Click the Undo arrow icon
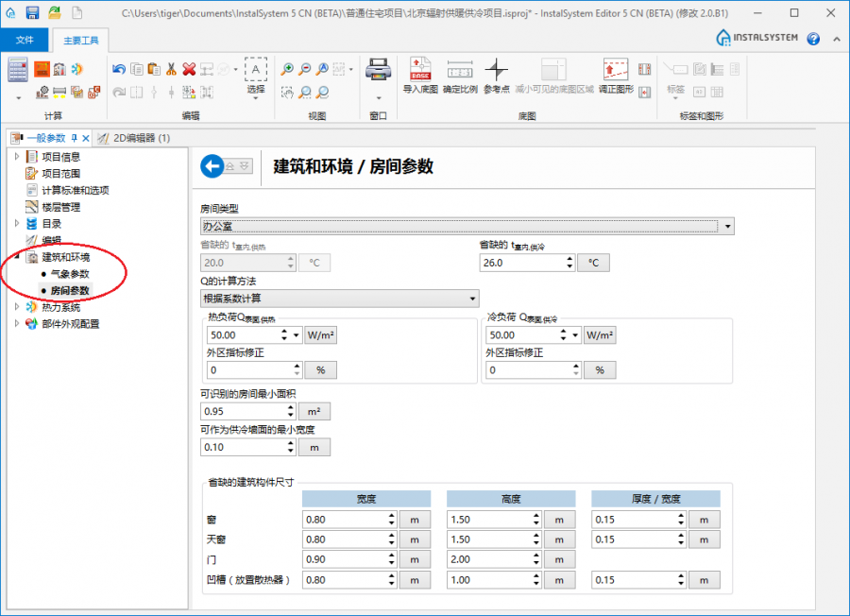This screenshot has height=616, width=850. point(119,69)
